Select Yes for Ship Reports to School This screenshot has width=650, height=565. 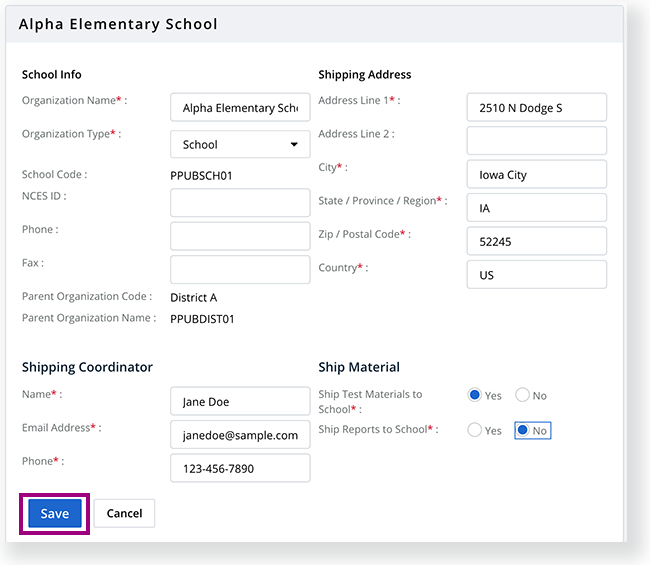[475, 430]
